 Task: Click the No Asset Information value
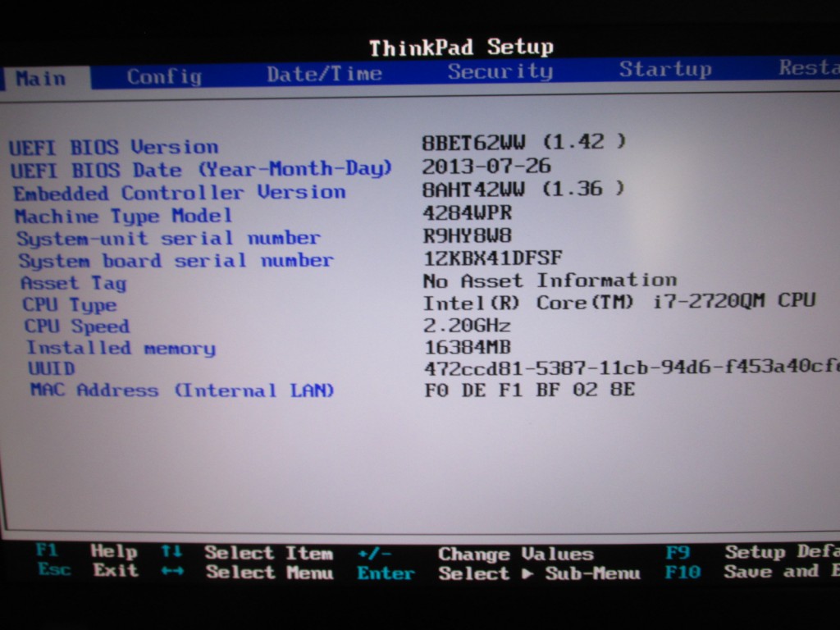[550, 281]
